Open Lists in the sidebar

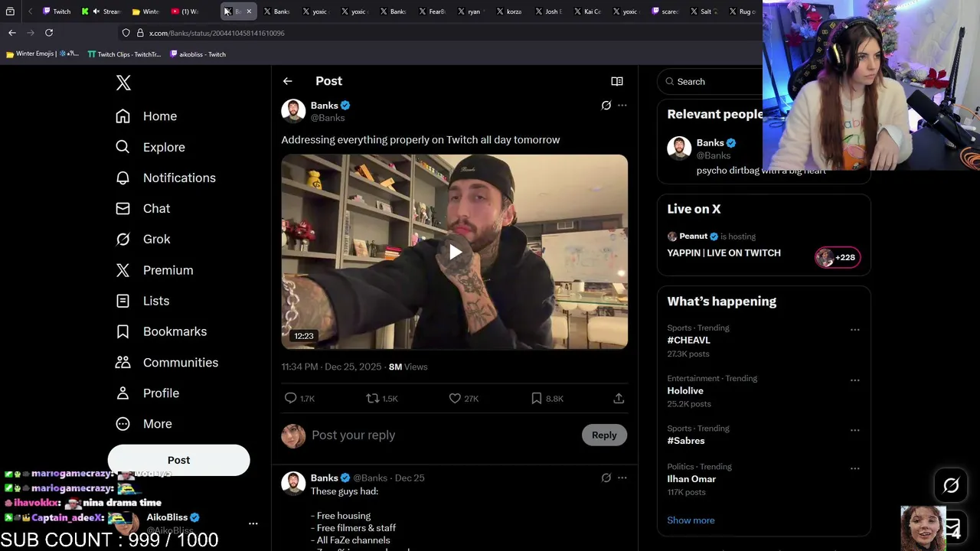coord(142,301)
